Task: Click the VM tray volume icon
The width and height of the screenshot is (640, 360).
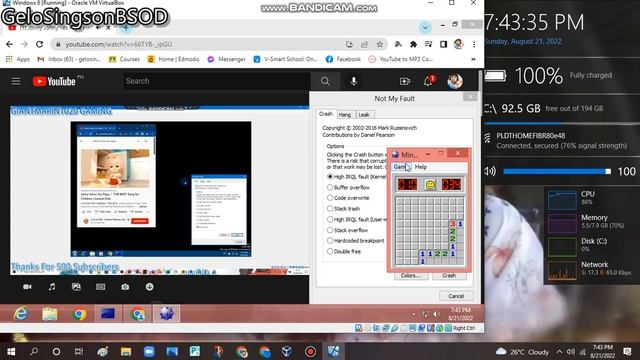Action: (x=436, y=314)
